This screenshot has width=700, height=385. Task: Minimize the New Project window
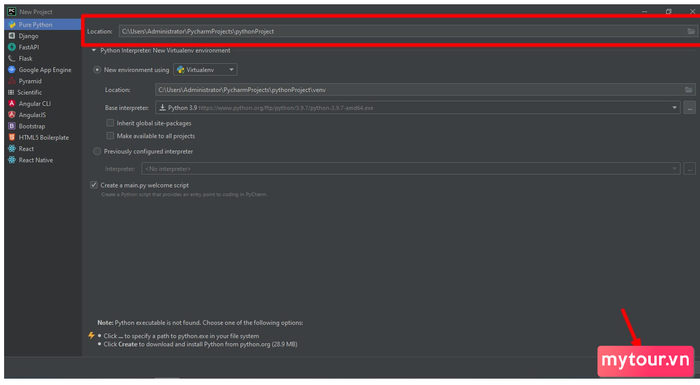pos(645,12)
